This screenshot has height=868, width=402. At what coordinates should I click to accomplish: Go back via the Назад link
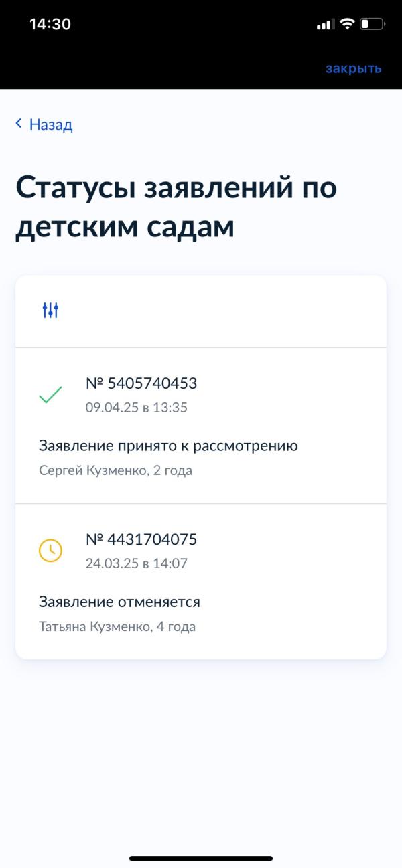pyautogui.click(x=51, y=124)
